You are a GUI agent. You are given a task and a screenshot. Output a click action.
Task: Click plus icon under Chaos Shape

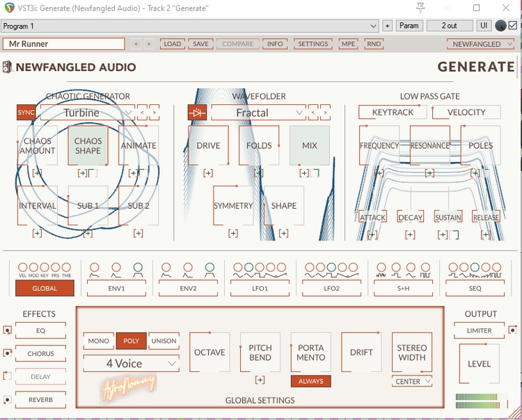point(82,173)
